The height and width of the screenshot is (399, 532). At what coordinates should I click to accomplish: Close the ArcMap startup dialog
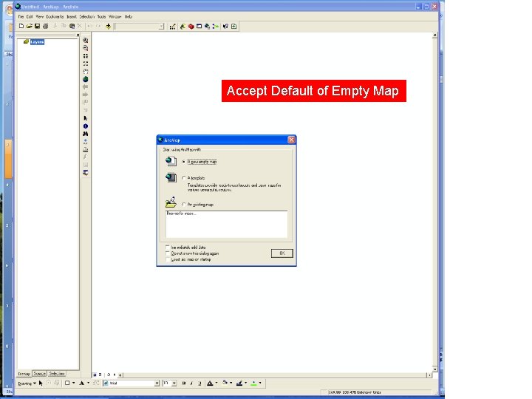[x=291, y=140]
